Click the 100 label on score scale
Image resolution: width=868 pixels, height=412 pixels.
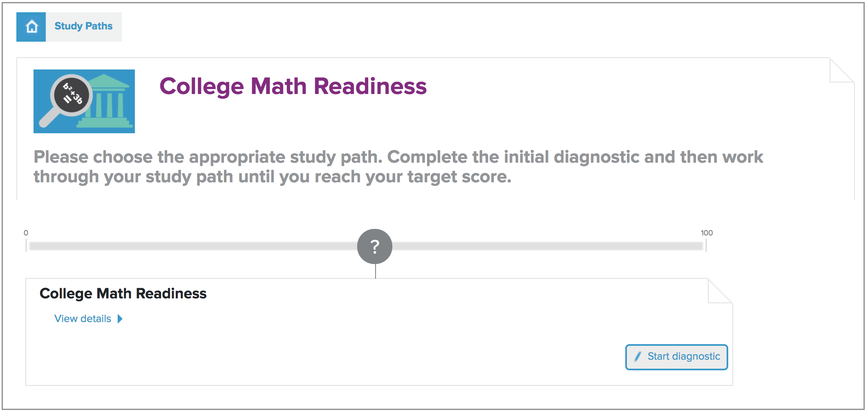pos(707,233)
